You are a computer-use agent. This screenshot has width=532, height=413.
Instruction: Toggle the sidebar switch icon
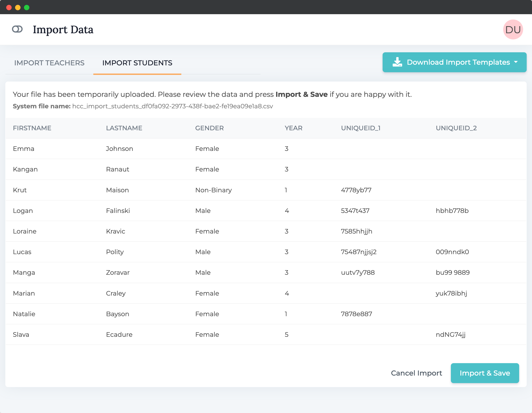[x=17, y=29]
